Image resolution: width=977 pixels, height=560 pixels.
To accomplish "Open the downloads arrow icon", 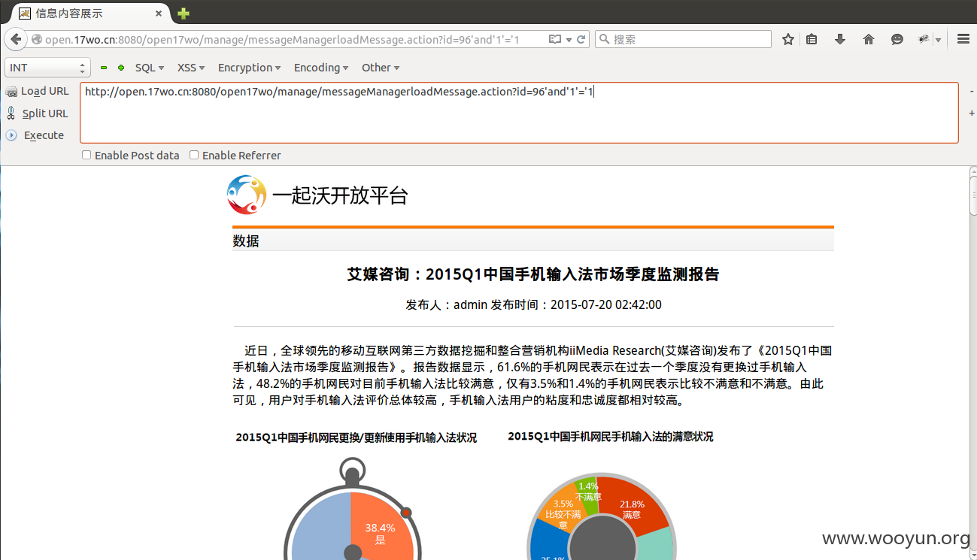I will (x=840, y=39).
